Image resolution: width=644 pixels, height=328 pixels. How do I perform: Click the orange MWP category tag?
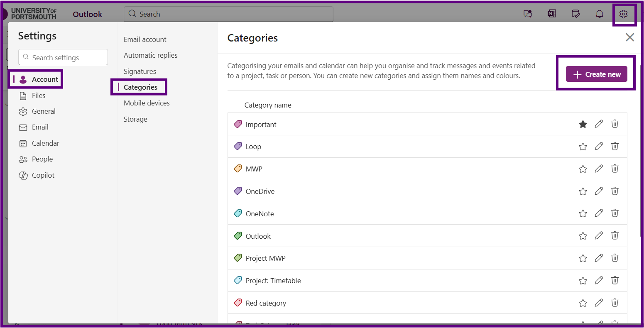[238, 169]
